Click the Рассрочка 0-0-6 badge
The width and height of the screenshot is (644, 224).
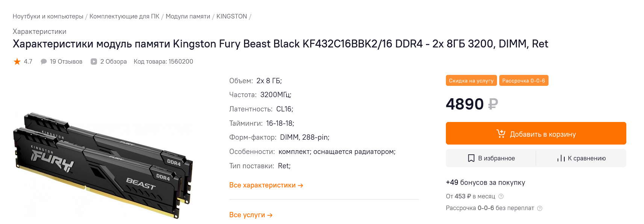tap(523, 81)
